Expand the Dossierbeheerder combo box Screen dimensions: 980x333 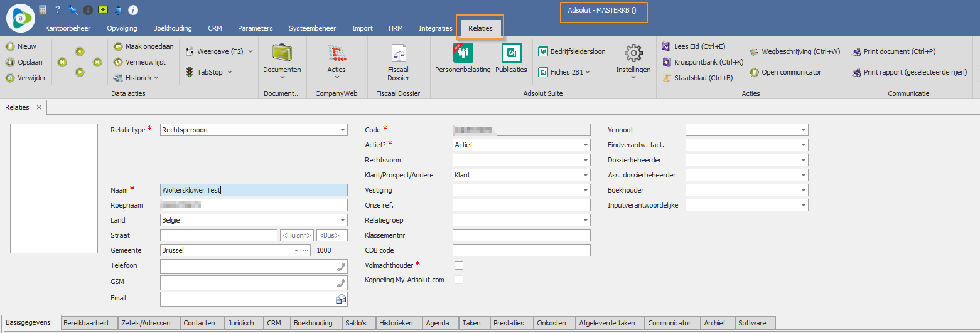click(803, 161)
